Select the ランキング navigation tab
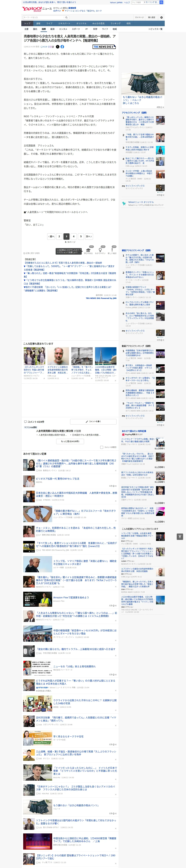 pos(115,24)
